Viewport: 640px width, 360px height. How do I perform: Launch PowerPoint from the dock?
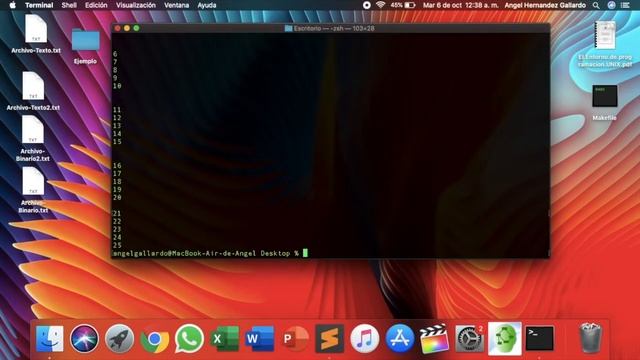coord(295,338)
